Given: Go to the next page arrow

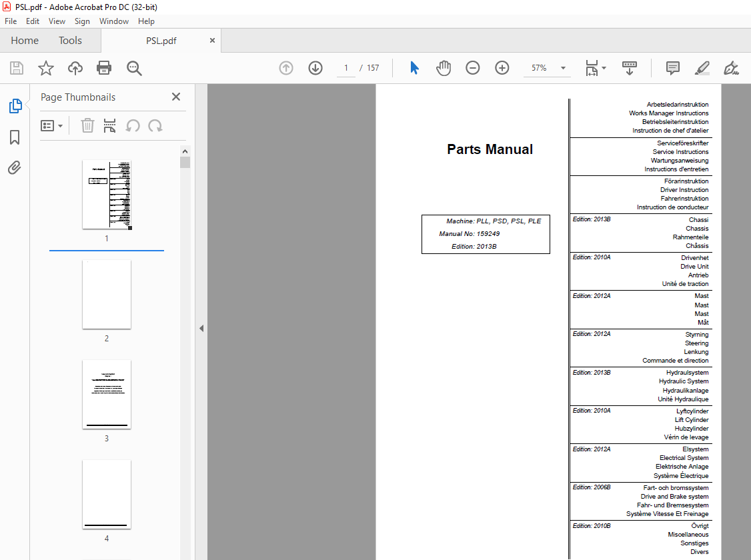Looking at the screenshot, I should [315, 68].
